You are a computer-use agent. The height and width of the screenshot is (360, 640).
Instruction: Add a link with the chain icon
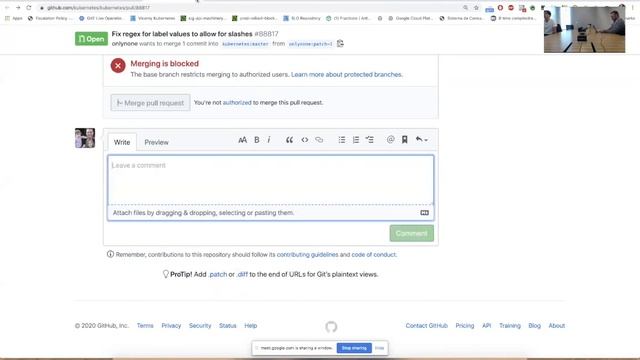pyautogui.click(x=319, y=140)
